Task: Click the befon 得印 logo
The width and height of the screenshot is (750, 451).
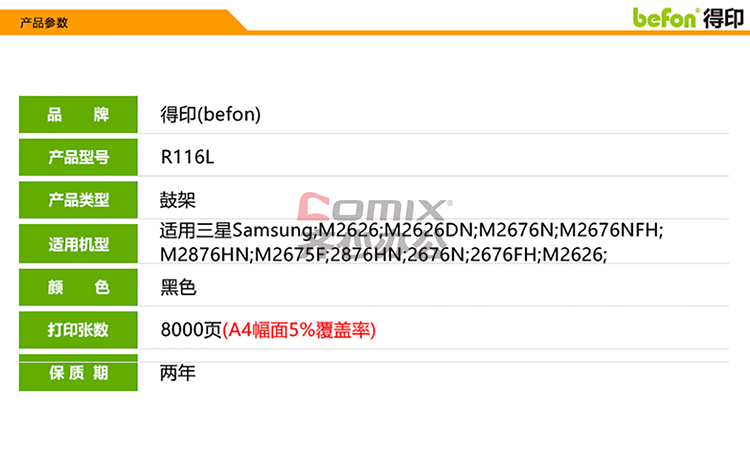Action: (688, 18)
